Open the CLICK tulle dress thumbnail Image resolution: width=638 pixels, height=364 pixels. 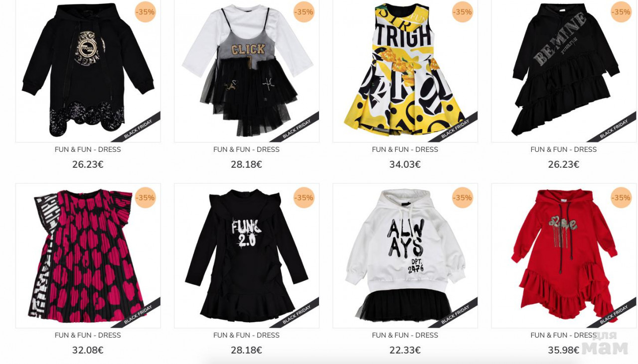click(x=246, y=71)
